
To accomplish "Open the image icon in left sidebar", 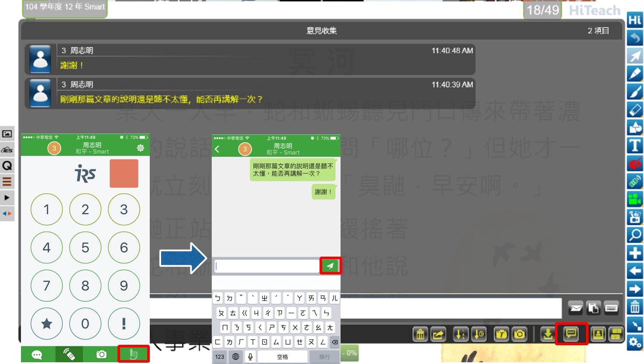I will tap(7, 134).
